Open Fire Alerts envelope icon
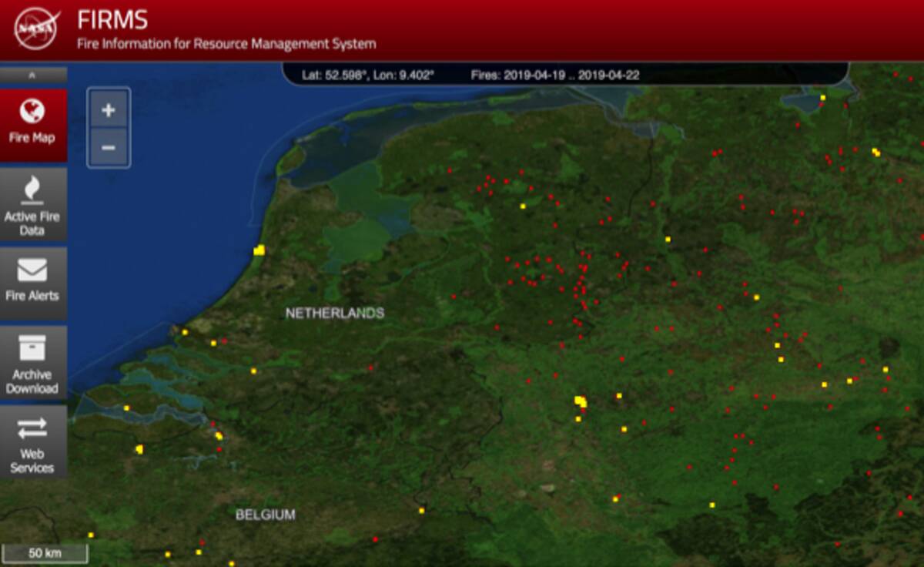 [x=32, y=270]
